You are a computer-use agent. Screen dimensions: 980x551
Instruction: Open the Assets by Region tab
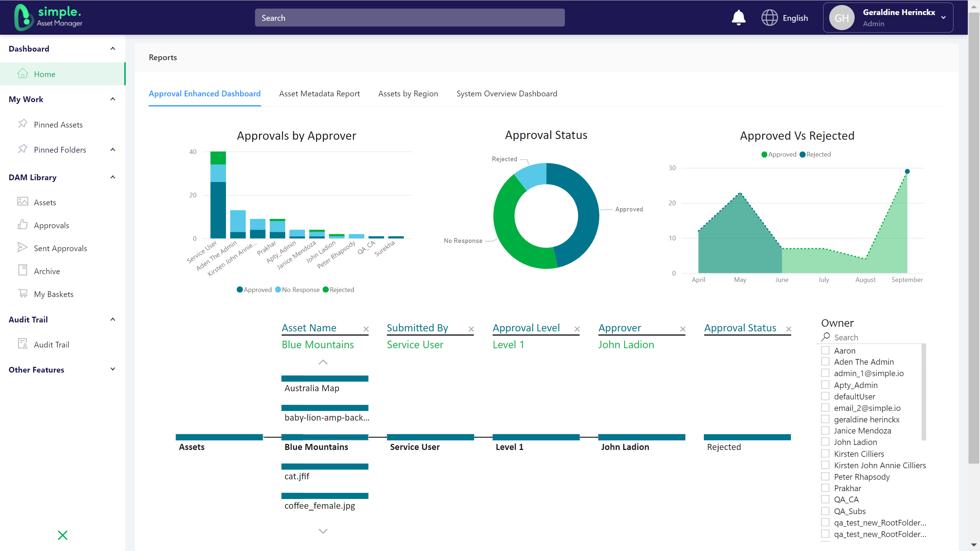coord(408,94)
